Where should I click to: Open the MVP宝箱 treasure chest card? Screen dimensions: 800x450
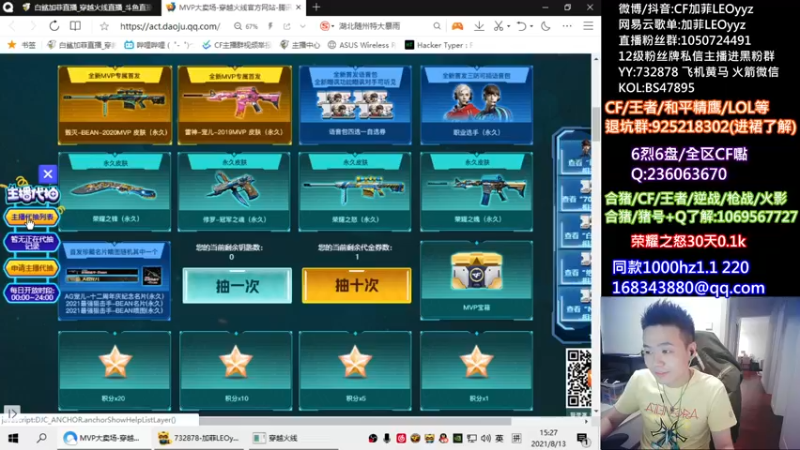coord(477,281)
